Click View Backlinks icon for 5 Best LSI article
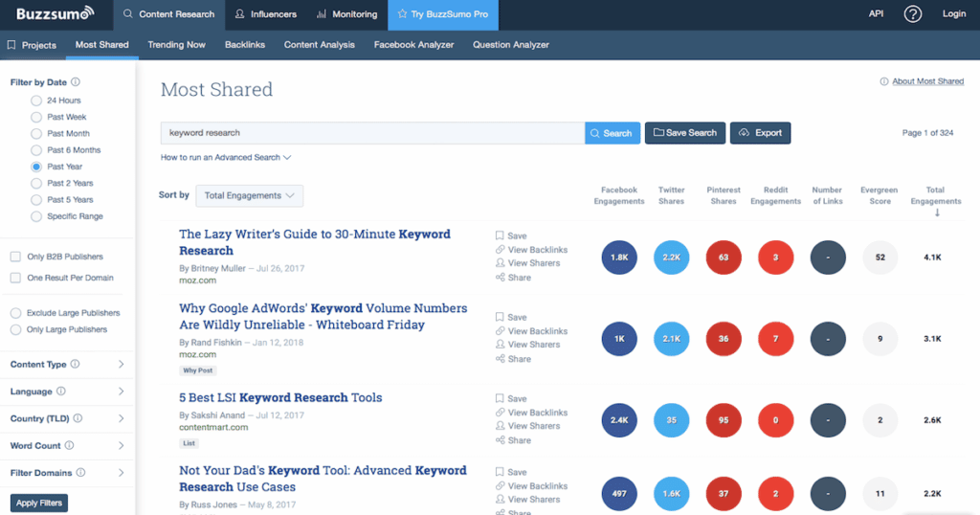The height and width of the screenshot is (515, 980). coord(501,413)
